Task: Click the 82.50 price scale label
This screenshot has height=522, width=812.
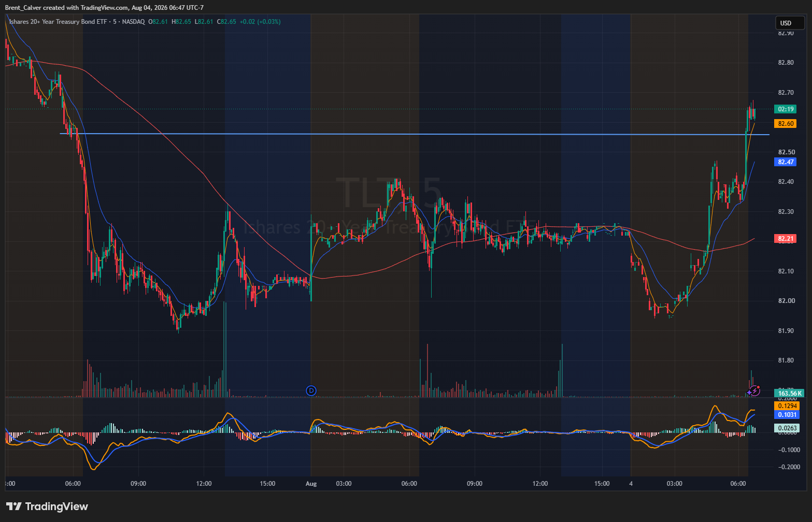Action: [x=786, y=152]
